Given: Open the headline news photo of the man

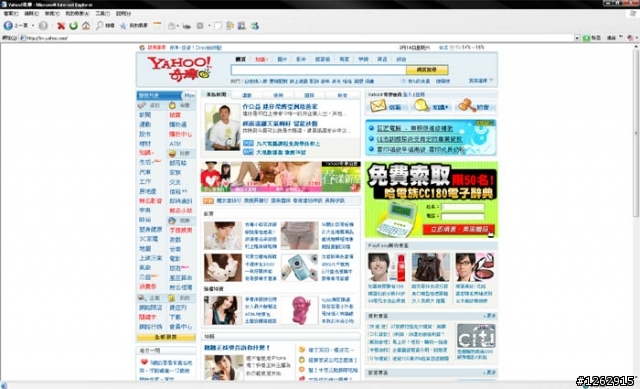Looking at the screenshot, I should coord(222,127).
